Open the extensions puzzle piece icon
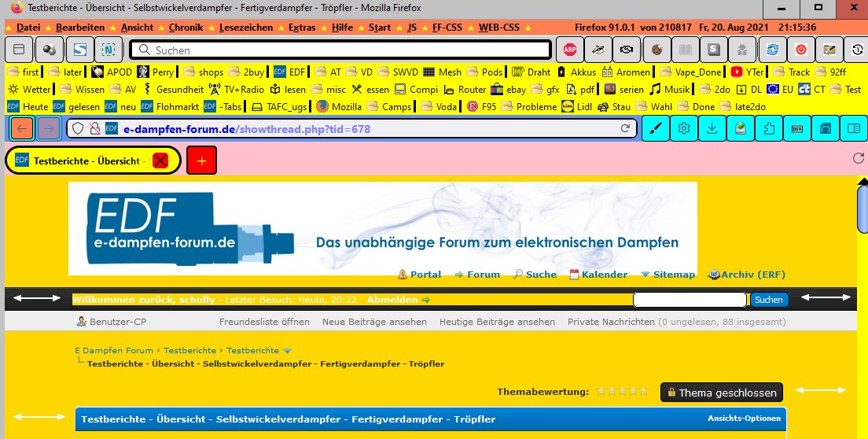The image size is (868, 439). pyautogui.click(x=769, y=128)
